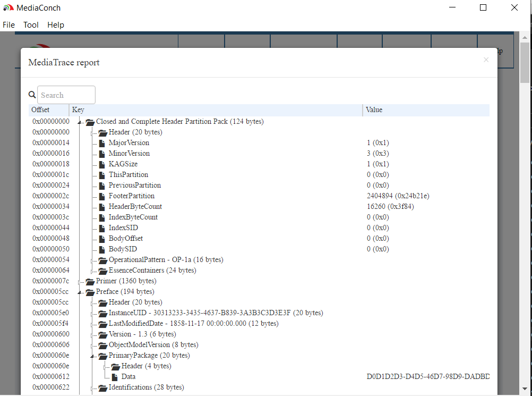532x396 pixels.
Task: Click the Data file icon under PrimaryPackage
Action: tap(115, 377)
